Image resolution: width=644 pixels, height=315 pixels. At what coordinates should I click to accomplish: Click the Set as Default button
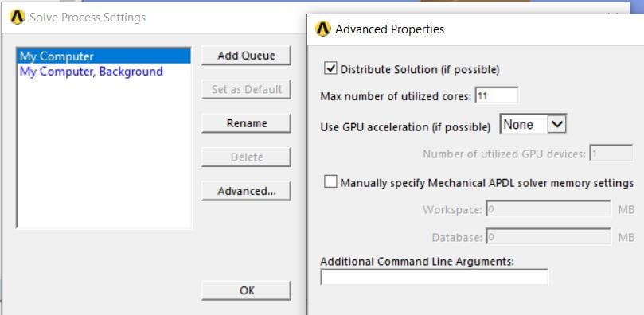coord(247,89)
